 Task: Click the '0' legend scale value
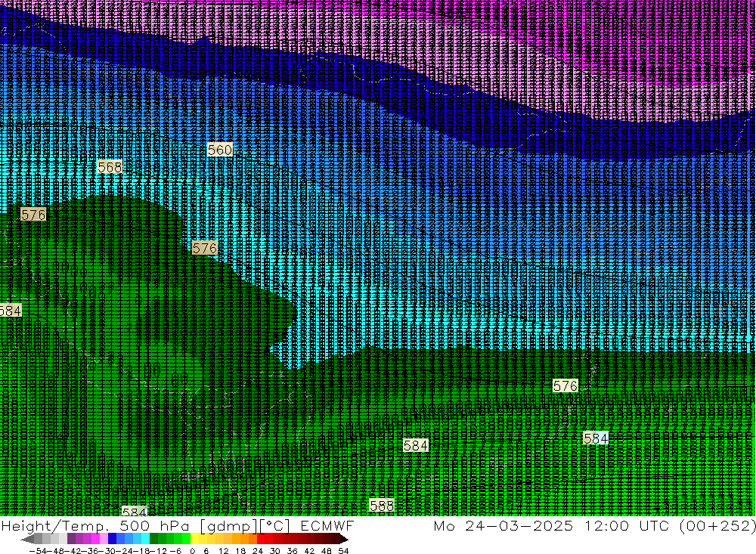(192, 551)
